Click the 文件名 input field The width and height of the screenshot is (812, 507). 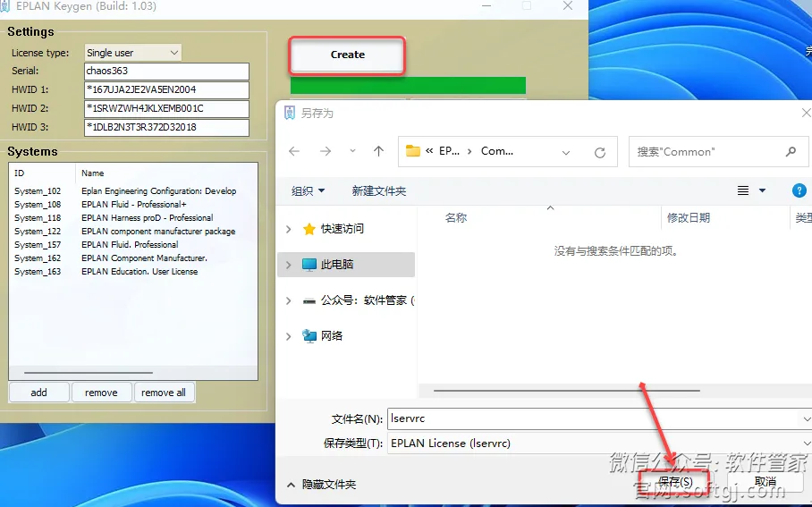coord(590,418)
